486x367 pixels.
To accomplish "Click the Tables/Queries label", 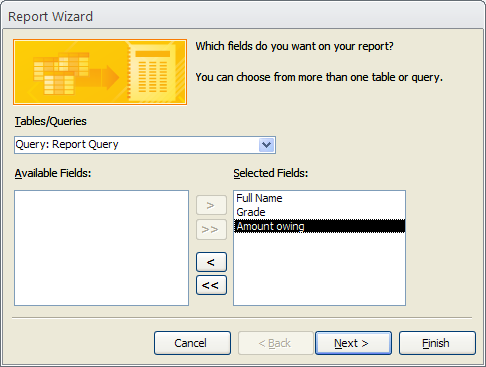I will point(50,121).
